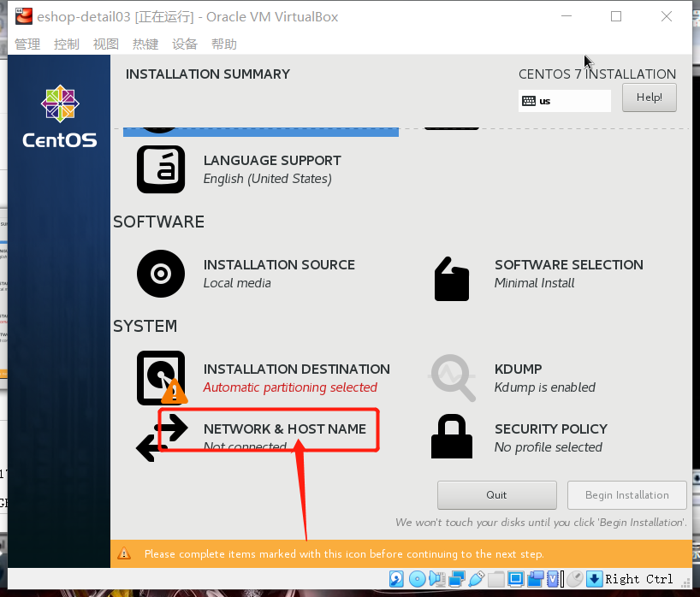Maximize the VirtualBox window
This screenshot has width=700, height=597.
tap(616, 16)
